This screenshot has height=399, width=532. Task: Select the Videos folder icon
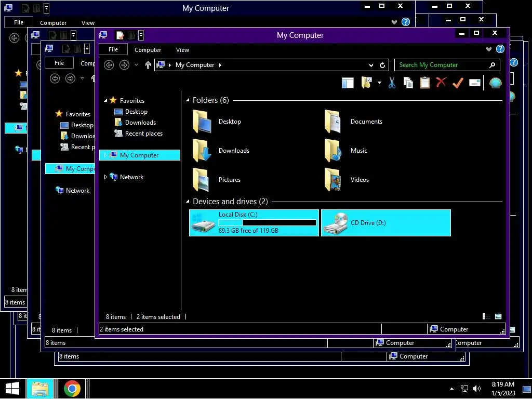(x=333, y=179)
